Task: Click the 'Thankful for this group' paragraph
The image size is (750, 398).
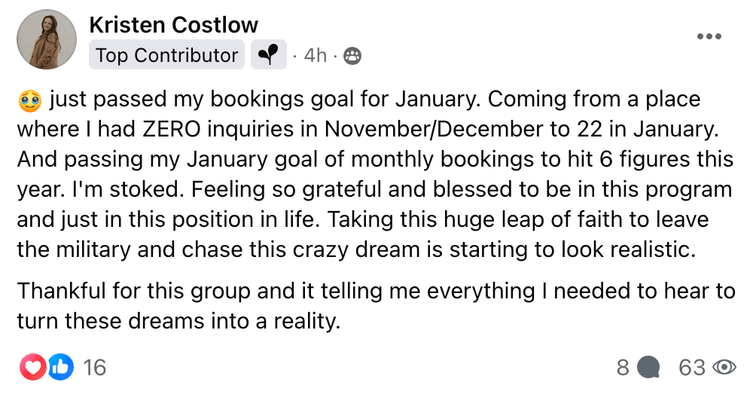Action: (375, 306)
